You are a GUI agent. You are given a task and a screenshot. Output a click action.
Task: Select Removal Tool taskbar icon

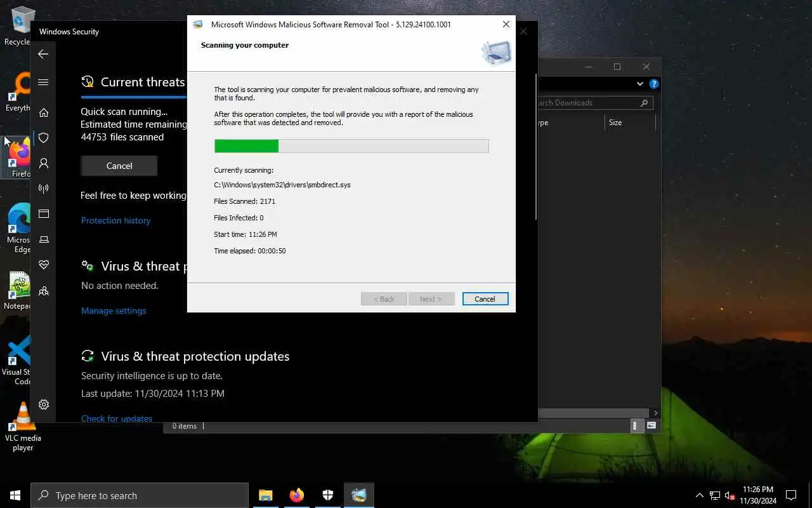(359, 495)
